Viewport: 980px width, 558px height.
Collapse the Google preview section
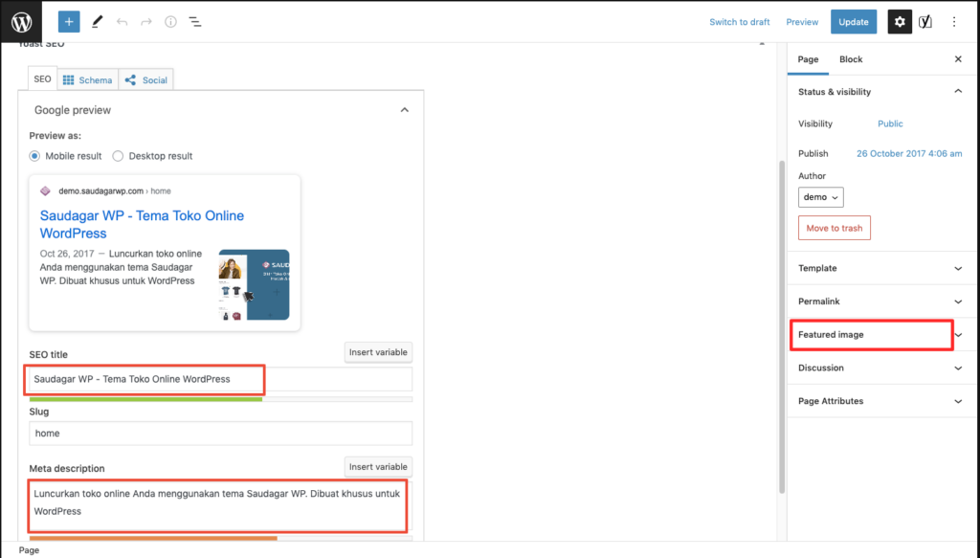[x=405, y=110]
